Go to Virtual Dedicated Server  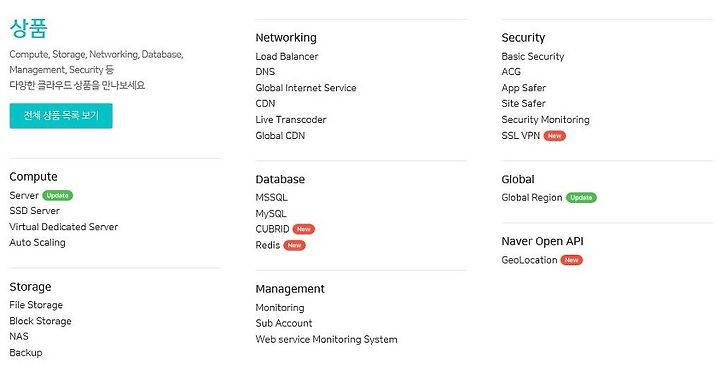63,227
